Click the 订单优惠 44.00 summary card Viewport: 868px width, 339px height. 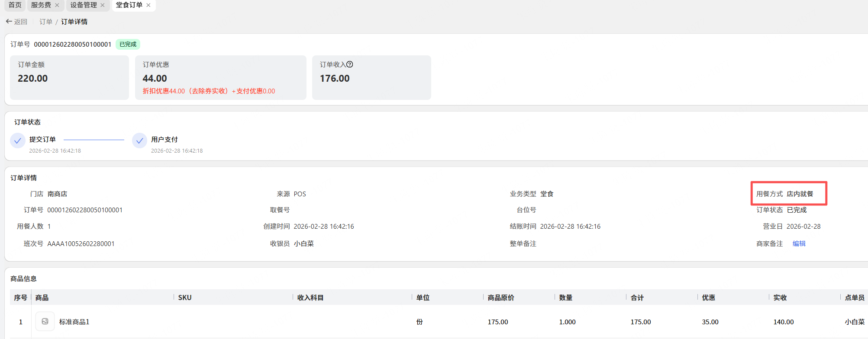220,77
